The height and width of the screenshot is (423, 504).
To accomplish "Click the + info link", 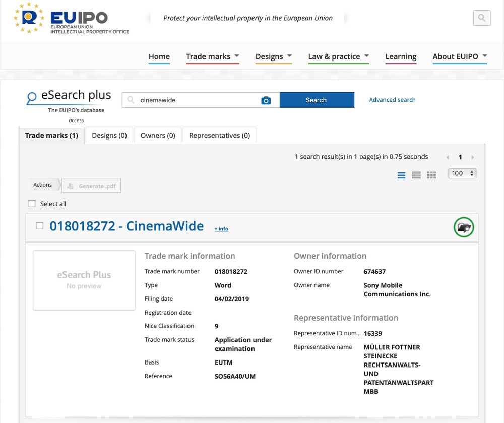I will 221,229.
